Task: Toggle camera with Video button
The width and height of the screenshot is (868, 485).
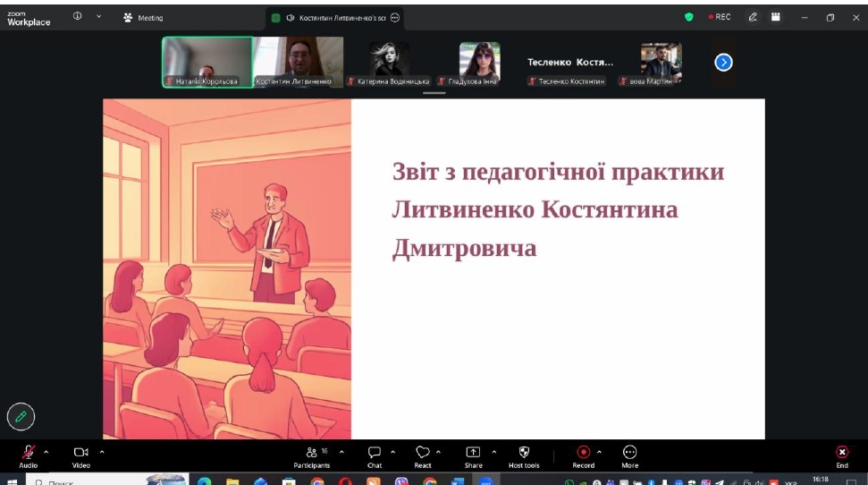Action: click(80, 456)
